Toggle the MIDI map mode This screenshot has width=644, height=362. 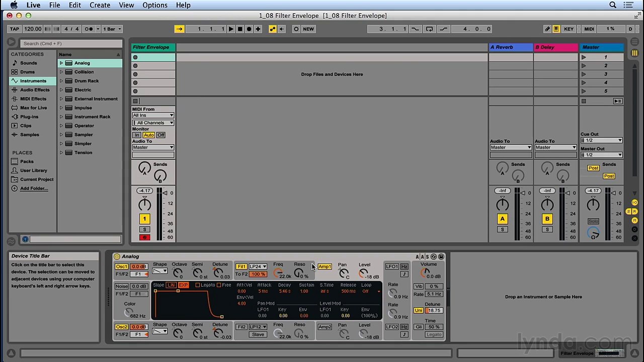[x=589, y=29]
